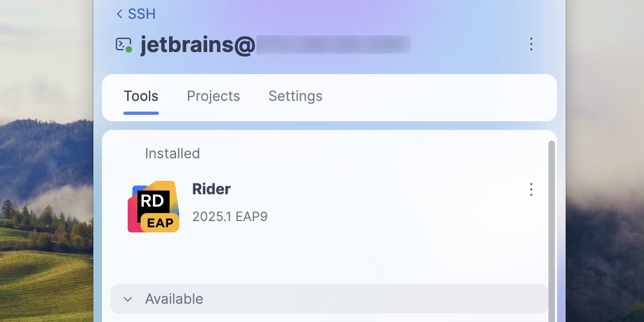Toggle the Available section chevron

128,299
